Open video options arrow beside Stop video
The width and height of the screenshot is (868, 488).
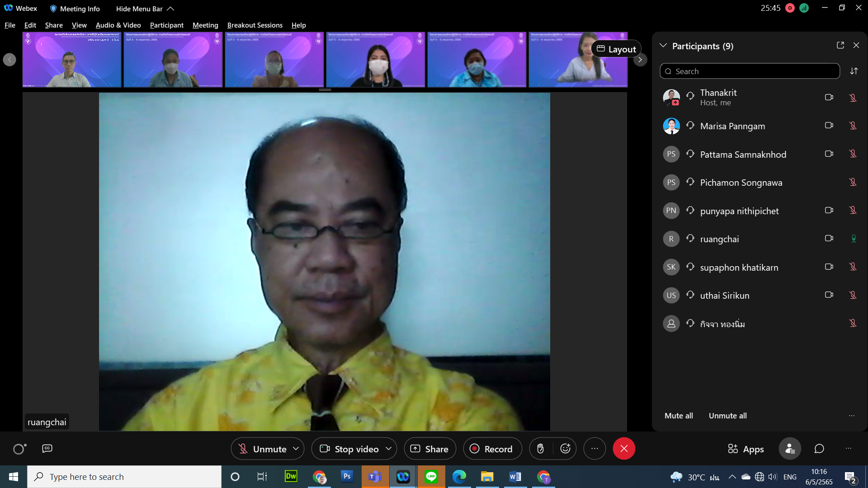(x=388, y=449)
